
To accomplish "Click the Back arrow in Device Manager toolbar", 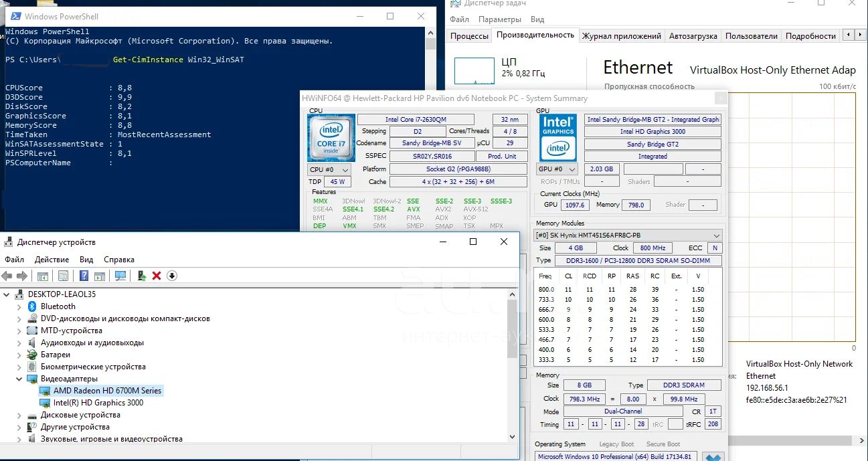I will click(7, 276).
